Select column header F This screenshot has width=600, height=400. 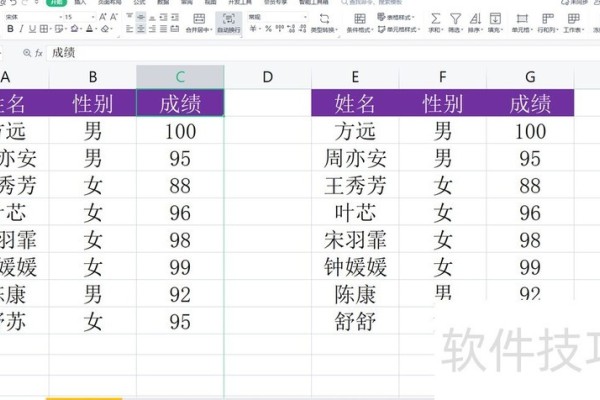pos(442,77)
